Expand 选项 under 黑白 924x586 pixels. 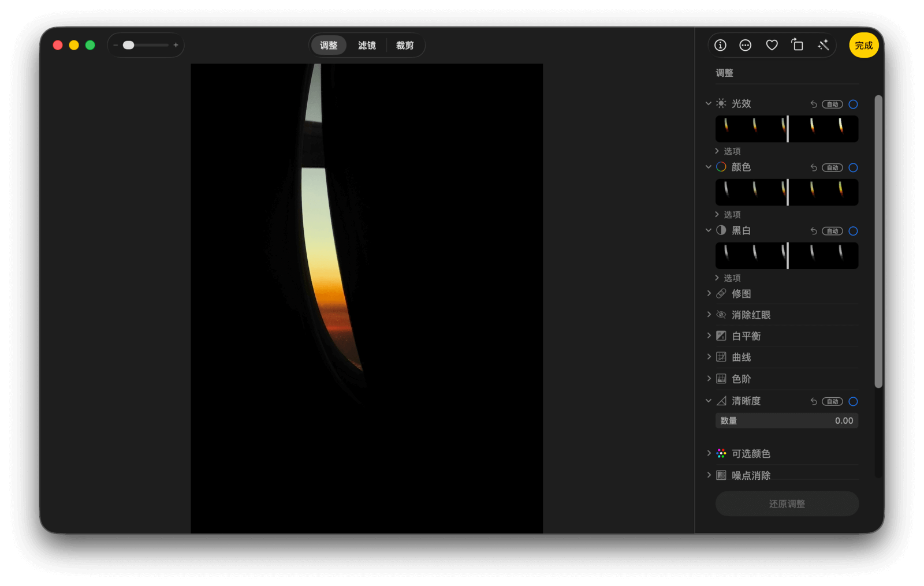(x=717, y=278)
